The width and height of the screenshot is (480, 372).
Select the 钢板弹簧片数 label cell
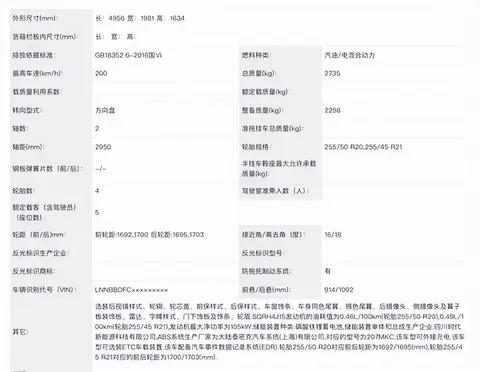[51, 169]
